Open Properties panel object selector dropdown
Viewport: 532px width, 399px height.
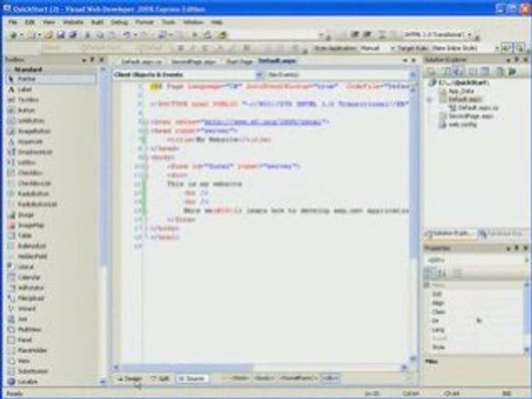tap(526, 260)
